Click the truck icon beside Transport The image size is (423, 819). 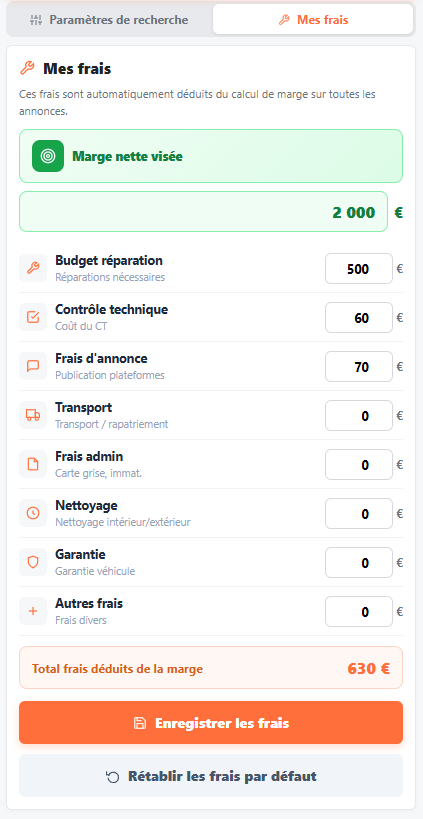pyautogui.click(x=33, y=415)
